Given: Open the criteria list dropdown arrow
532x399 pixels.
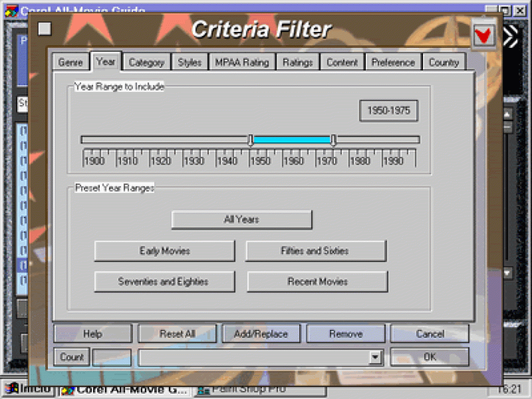Looking at the screenshot, I should click(x=375, y=357).
